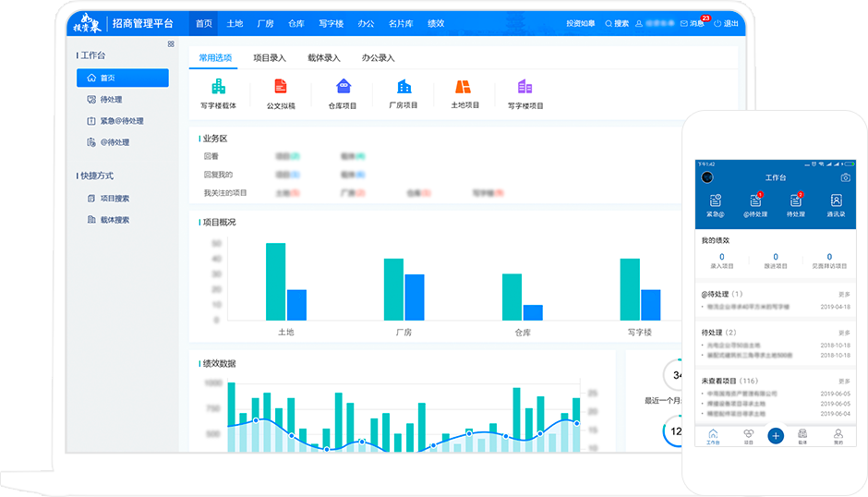Viewport: 868px width, 497px height.
Task: Switch to the 项目录入 tab
Action: tap(270, 58)
